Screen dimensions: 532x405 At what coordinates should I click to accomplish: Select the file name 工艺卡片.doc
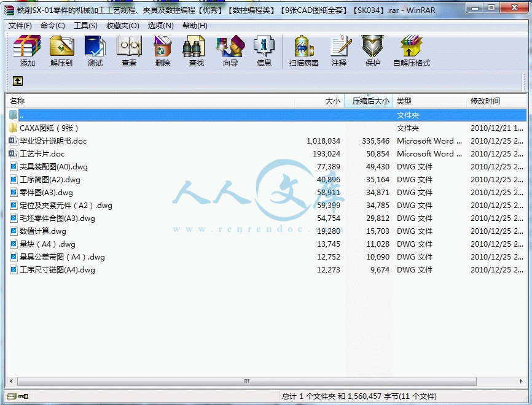pos(42,154)
